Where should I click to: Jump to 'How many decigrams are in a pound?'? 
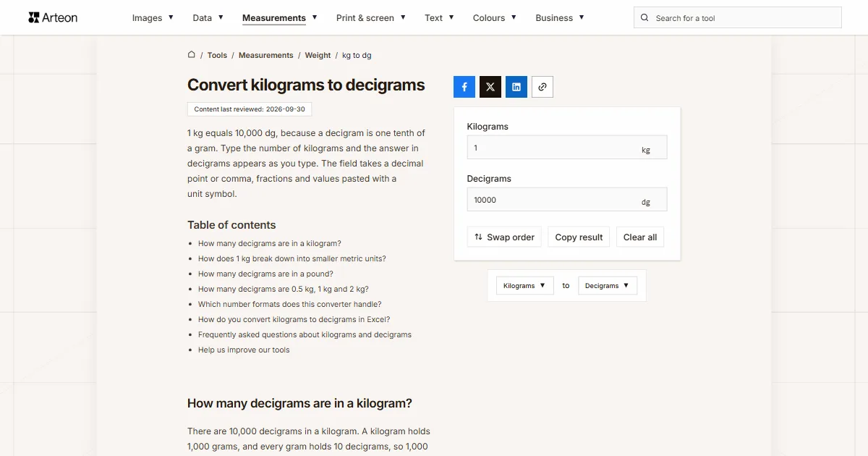click(x=265, y=274)
